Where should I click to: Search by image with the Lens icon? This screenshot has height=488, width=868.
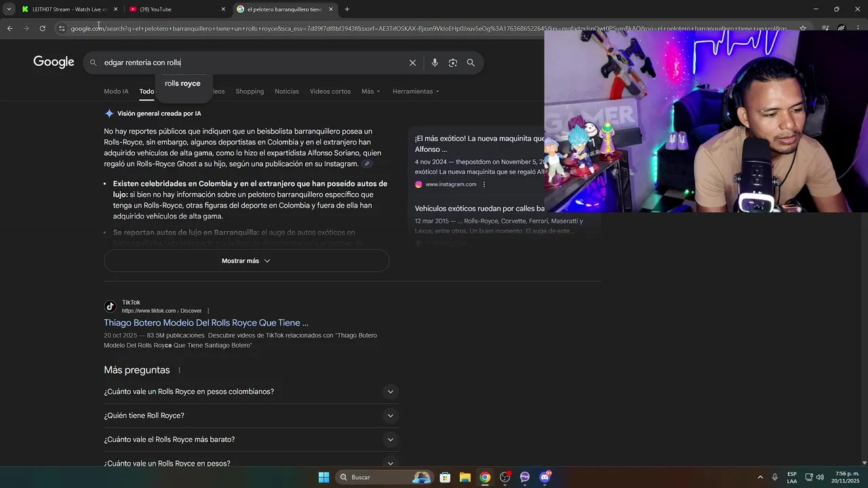click(x=452, y=62)
